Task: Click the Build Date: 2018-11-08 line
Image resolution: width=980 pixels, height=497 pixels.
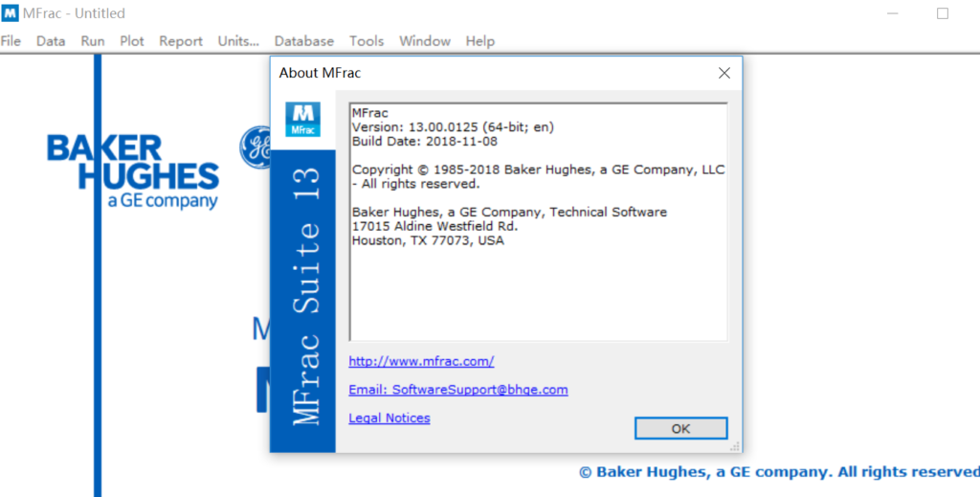Action: pos(425,142)
